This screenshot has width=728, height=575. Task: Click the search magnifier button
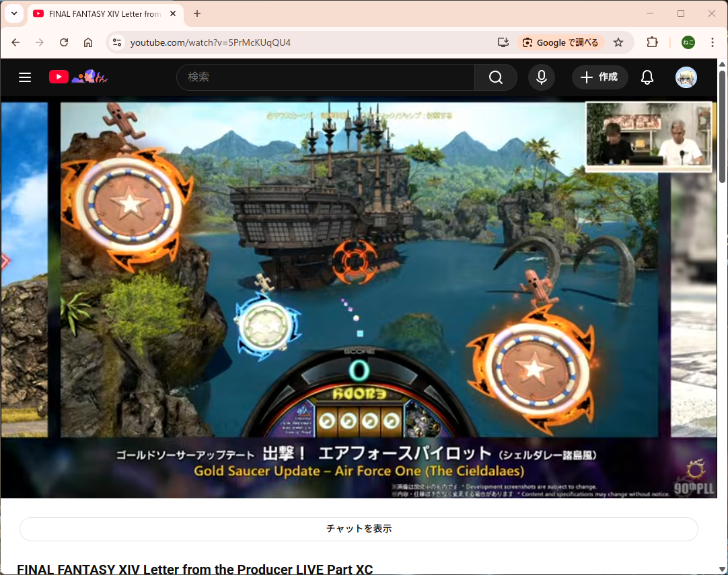(x=496, y=77)
